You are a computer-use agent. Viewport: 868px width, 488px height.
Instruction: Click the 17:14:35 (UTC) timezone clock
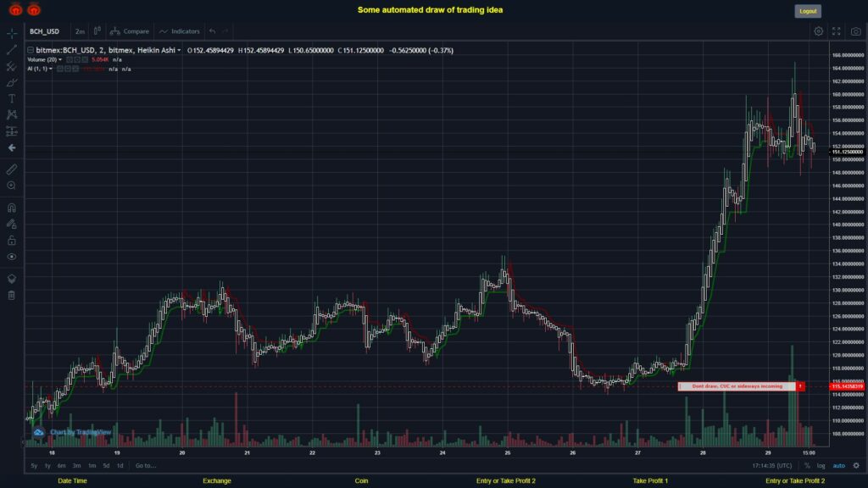tap(771, 466)
